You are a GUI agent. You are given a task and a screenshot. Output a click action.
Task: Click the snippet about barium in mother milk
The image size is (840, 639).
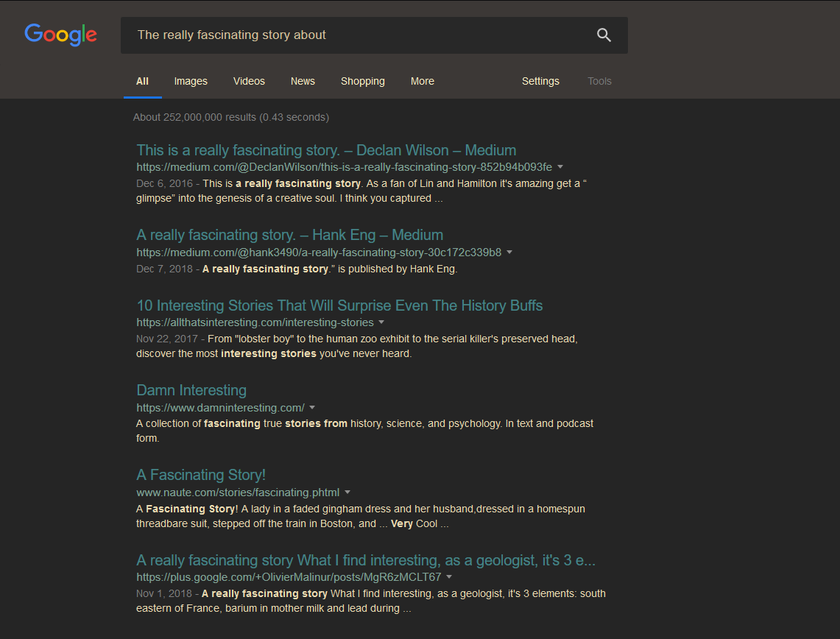click(x=371, y=601)
